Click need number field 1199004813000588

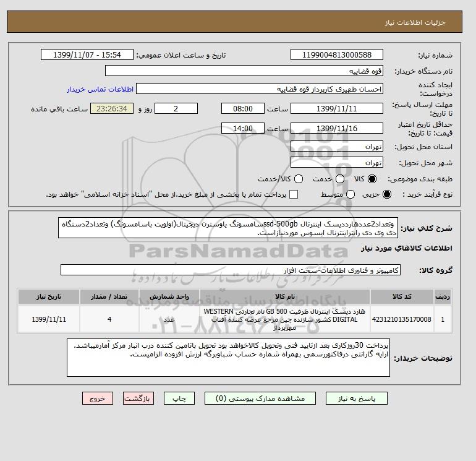(x=337, y=54)
